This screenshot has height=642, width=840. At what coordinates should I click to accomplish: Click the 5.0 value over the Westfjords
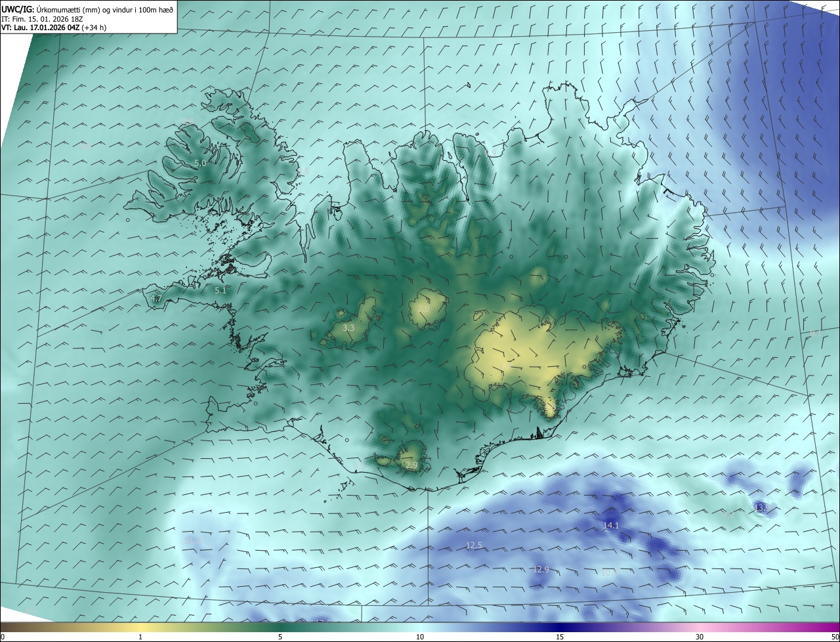click(200, 163)
